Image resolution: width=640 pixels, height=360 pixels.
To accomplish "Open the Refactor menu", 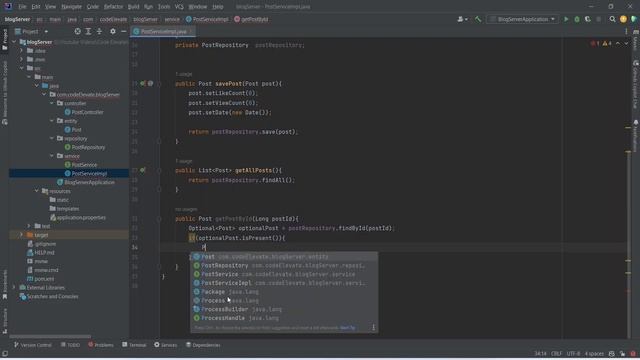I will [113, 7].
